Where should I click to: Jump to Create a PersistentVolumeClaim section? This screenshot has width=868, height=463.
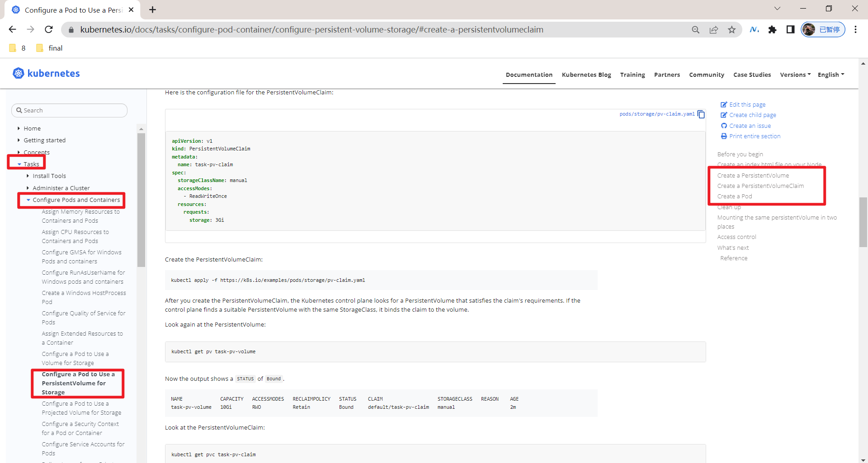pos(760,186)
